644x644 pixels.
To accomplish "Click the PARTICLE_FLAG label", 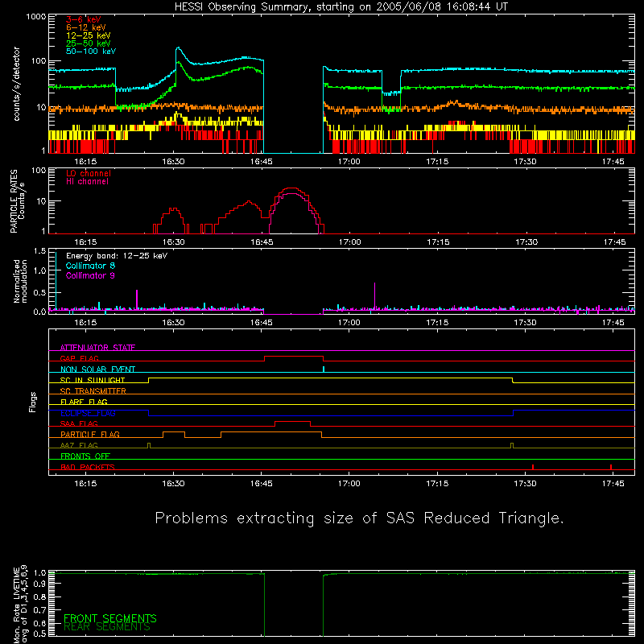I will (x=90, y=434).
